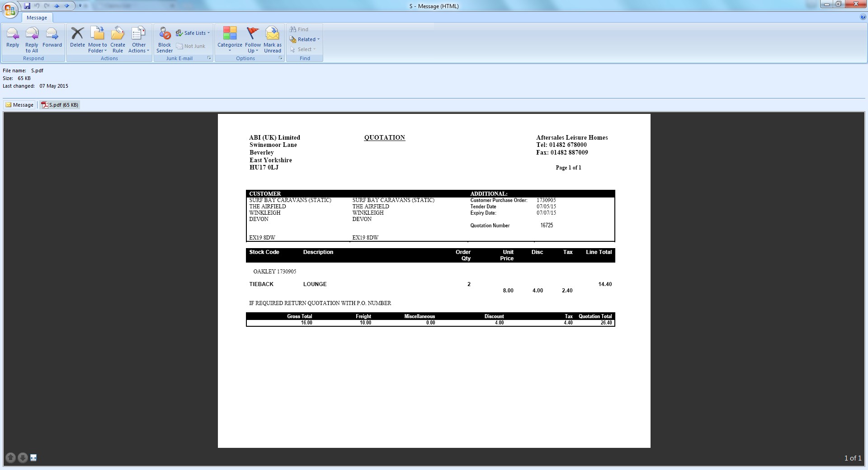Click the Aftersales Leisure Homes heading
Image resolution: width=868 pixels, height=470 pixels.
[x=572, y=137]
